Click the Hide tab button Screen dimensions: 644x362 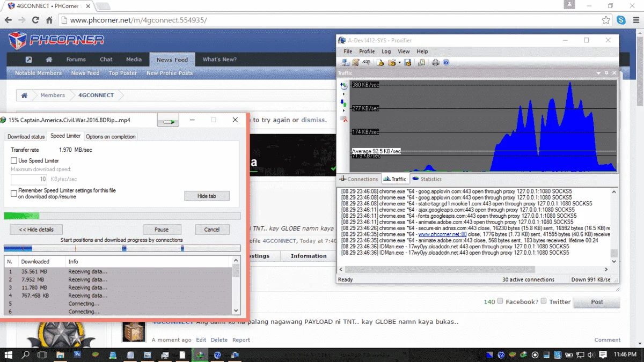(x=207, y=196)
